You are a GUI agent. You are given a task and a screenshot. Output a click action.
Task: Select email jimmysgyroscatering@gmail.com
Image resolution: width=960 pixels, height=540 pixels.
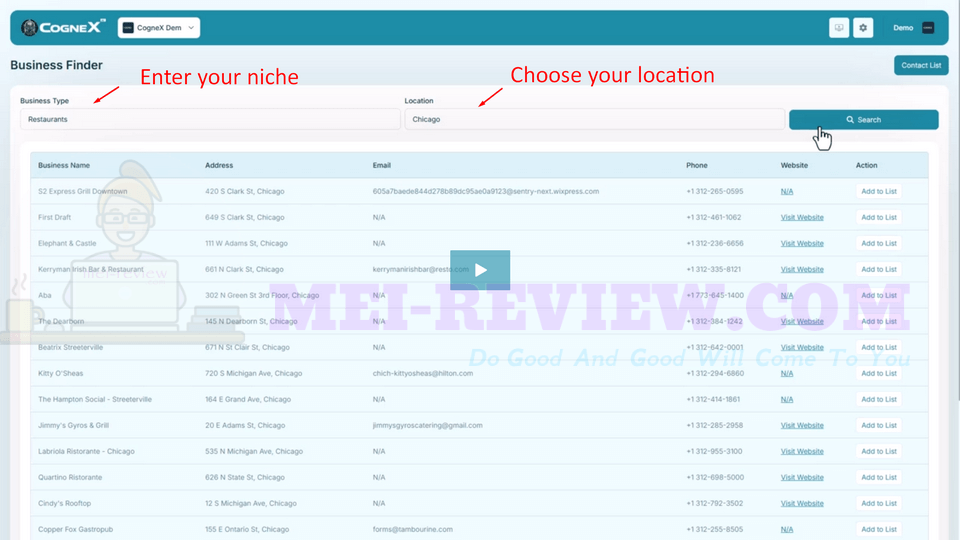coord(427,426)
